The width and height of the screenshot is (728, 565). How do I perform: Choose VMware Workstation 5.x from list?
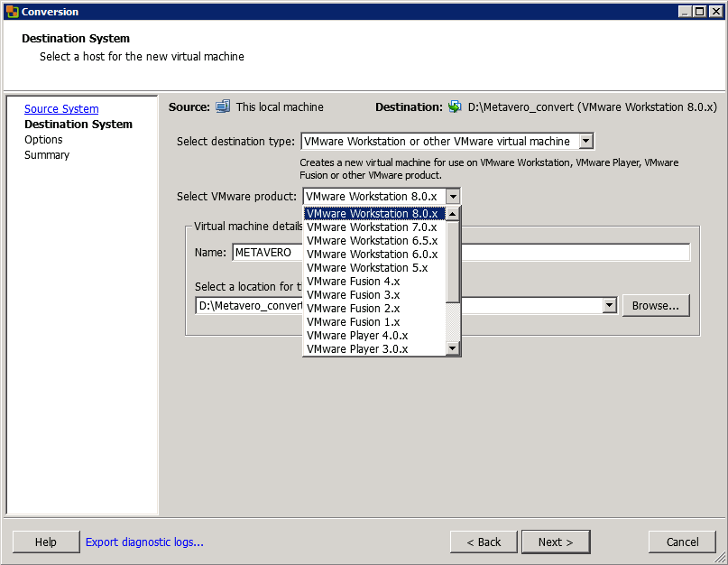(374, 268)
